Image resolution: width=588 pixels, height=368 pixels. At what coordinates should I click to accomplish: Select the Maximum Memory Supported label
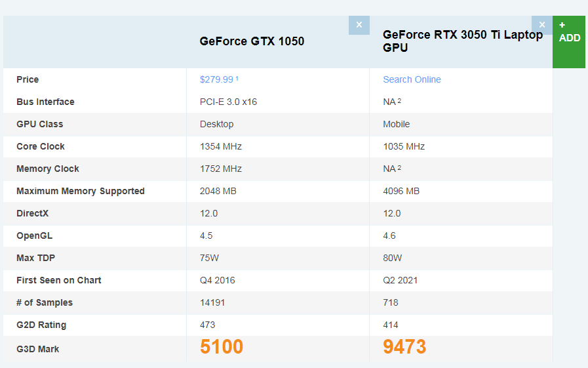coord(81,191)
